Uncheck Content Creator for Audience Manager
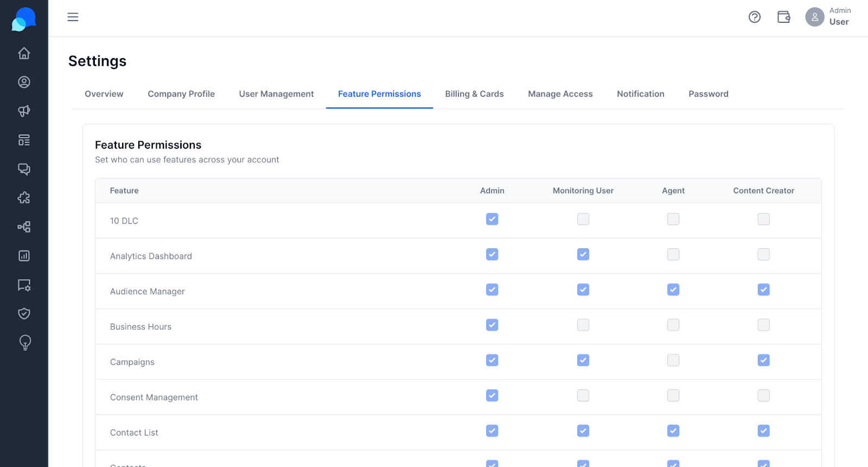Screen dimensions: 868x467 coord(764,289)
